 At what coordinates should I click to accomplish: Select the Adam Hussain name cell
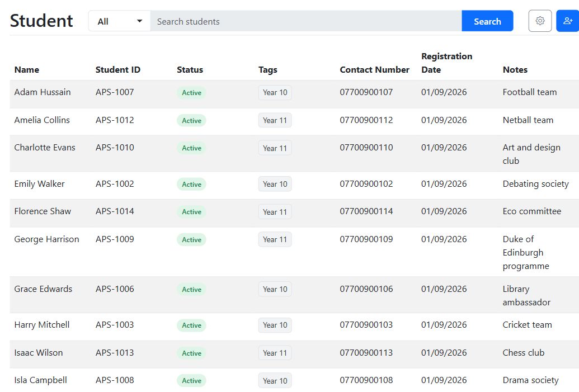click(x=43, y=92)
